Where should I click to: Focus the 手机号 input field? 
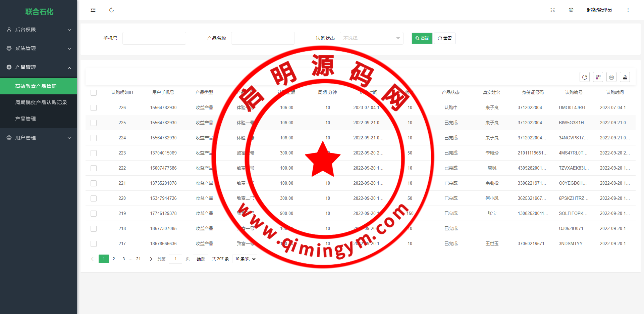[x=154, y=38]
